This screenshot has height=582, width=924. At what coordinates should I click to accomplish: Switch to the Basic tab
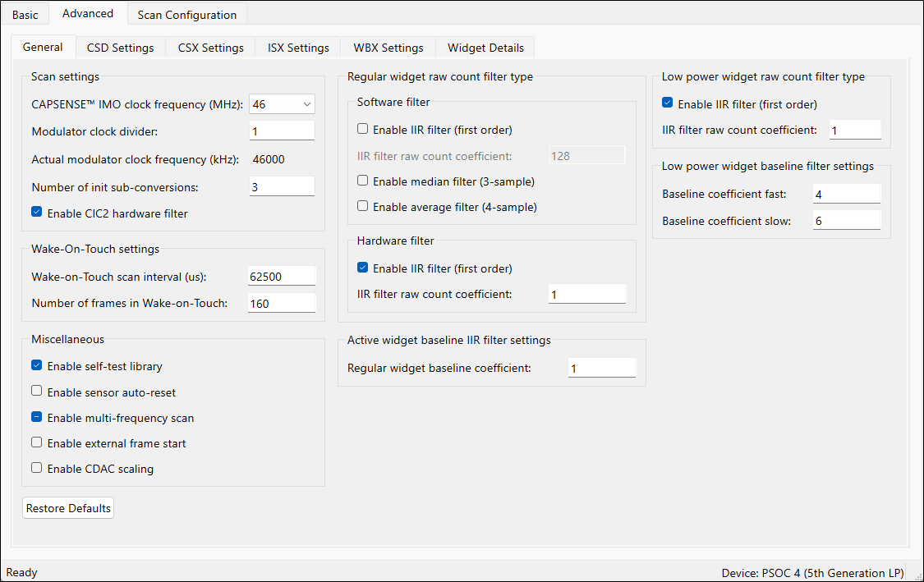pos(25,15)
